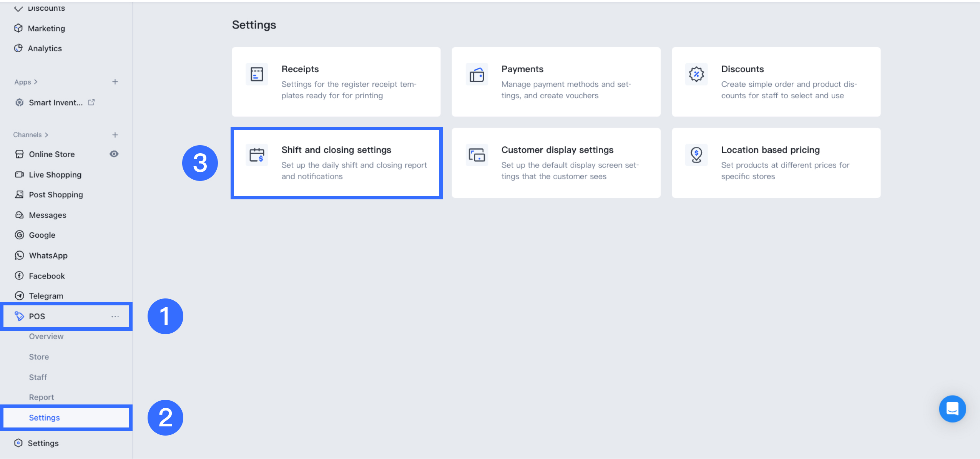Toggle Online Store eye visibility icon
The image size is (980, 459).
[114, 154]
